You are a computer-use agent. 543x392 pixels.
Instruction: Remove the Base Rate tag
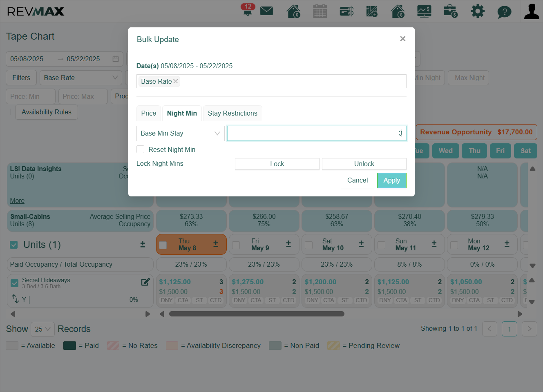tap(176, 81)
